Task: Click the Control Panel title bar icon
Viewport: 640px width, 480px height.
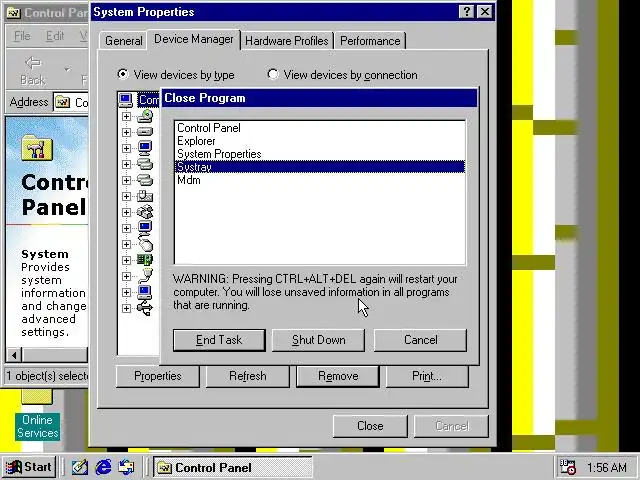Action: click(x=13, y=13)
